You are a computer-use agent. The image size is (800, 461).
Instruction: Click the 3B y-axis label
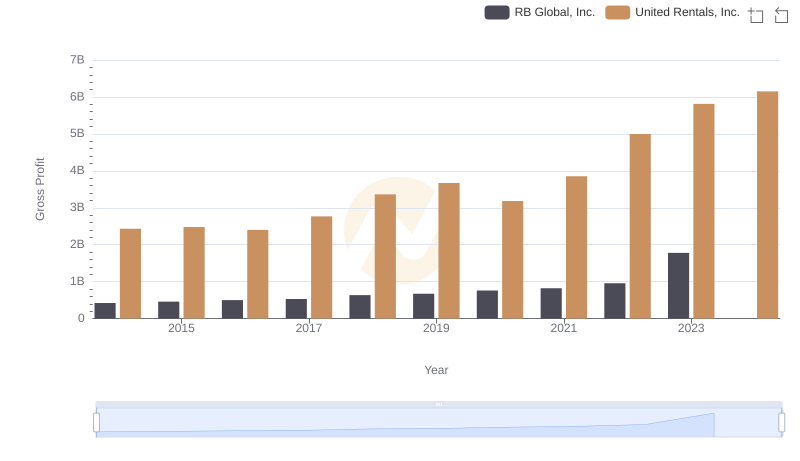[x=77, y=208]
